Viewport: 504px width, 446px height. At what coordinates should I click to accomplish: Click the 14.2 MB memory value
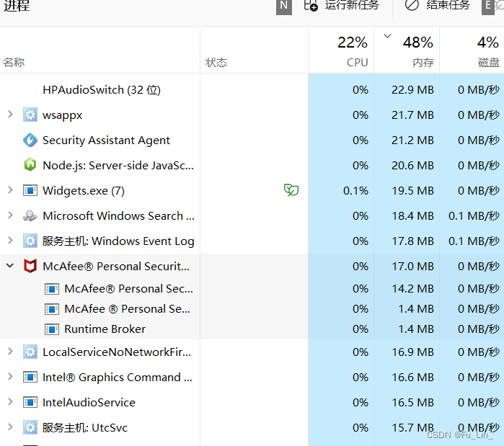click(412, 289)
